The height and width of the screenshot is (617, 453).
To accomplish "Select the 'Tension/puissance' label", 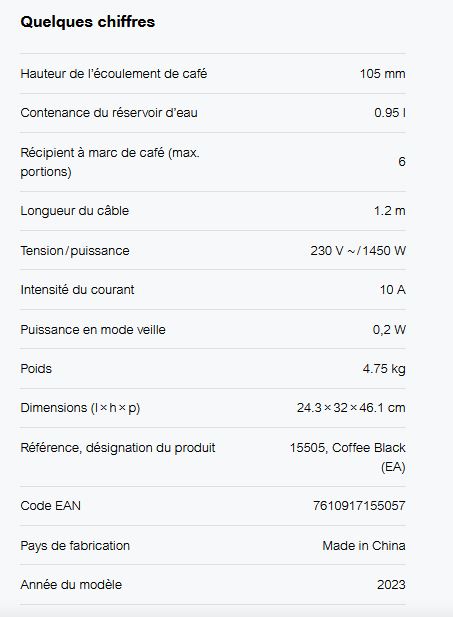I will click(x=75, y=251).
